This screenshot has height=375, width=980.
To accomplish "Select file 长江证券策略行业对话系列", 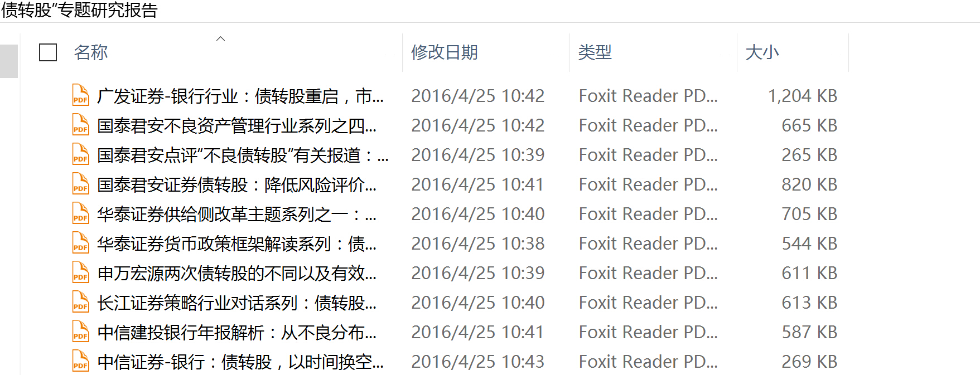I will click(x=237, y=303).
